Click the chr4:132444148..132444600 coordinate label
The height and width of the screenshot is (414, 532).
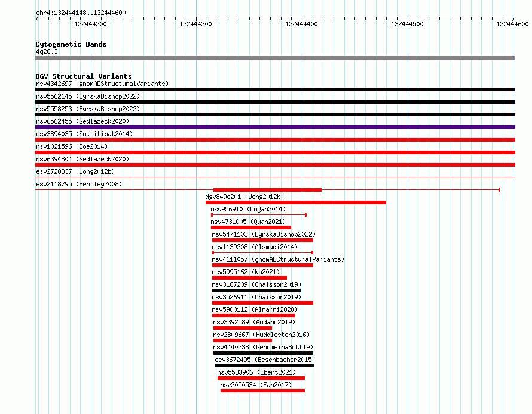tap(81, 13)
